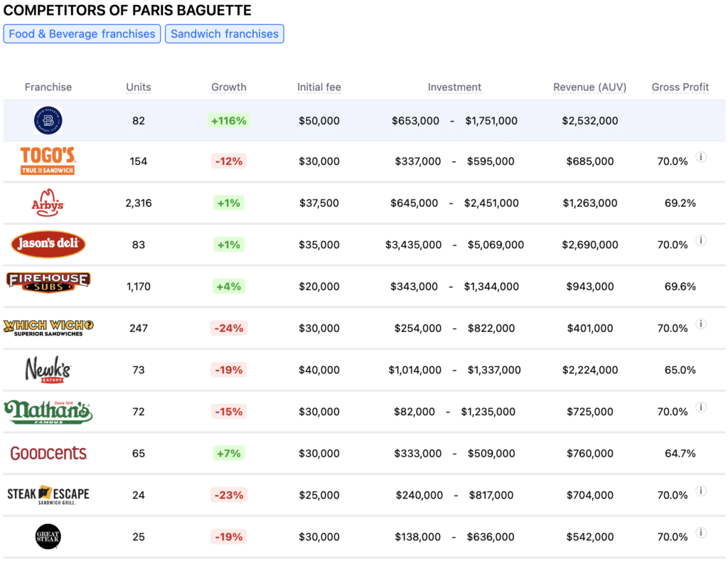Open info icon beside Great Steak gross profit
The width and height of the screenshot is (728, 561).
click(x=701, y=533)
